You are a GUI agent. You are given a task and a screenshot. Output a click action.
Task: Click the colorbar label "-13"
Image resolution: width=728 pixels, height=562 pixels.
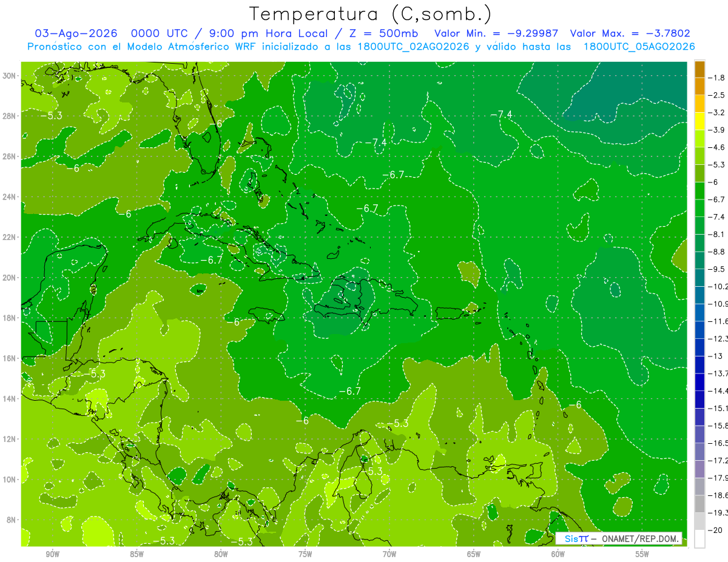click(x=715, y=356)
